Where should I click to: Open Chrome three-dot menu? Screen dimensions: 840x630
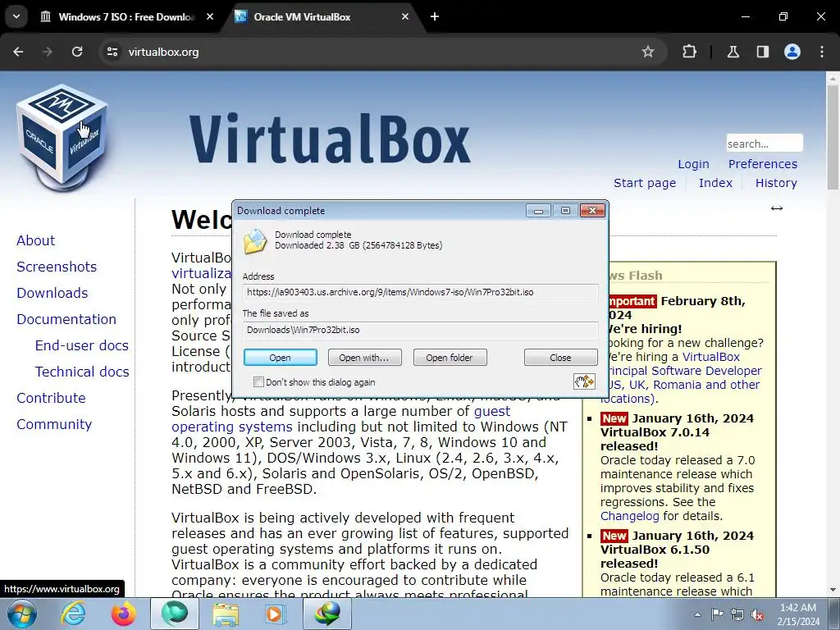(x=822, y=52)
